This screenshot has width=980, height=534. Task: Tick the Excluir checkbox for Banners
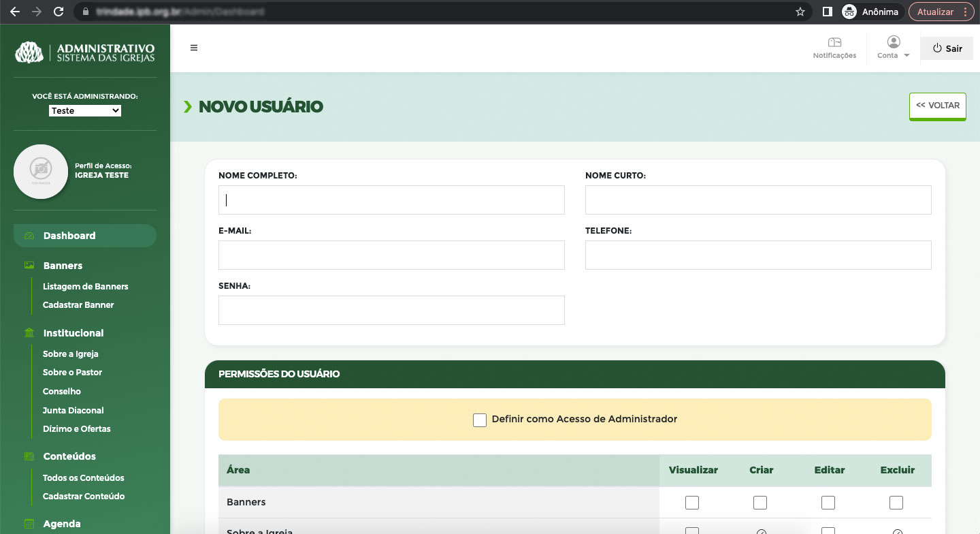coord(896,503)
